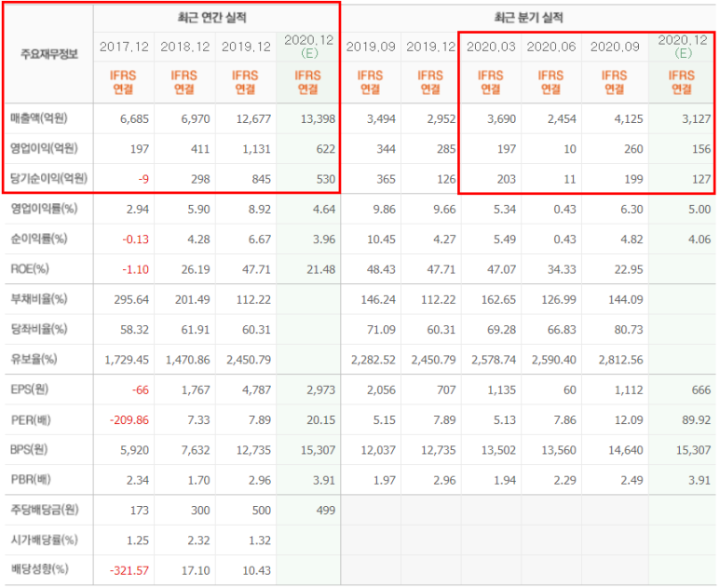Click the 부채비율(%) row label

39,299
